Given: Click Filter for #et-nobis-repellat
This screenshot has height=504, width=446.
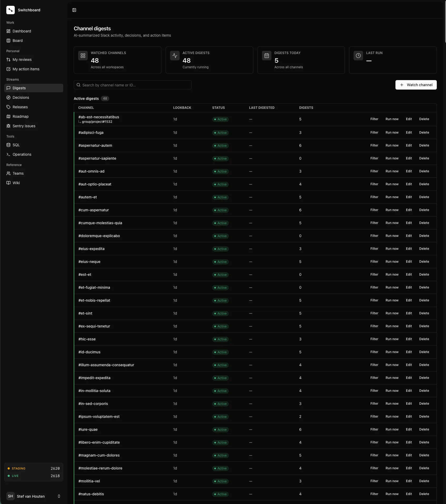Looking at the screenshot, I should [x=374, y=300].
